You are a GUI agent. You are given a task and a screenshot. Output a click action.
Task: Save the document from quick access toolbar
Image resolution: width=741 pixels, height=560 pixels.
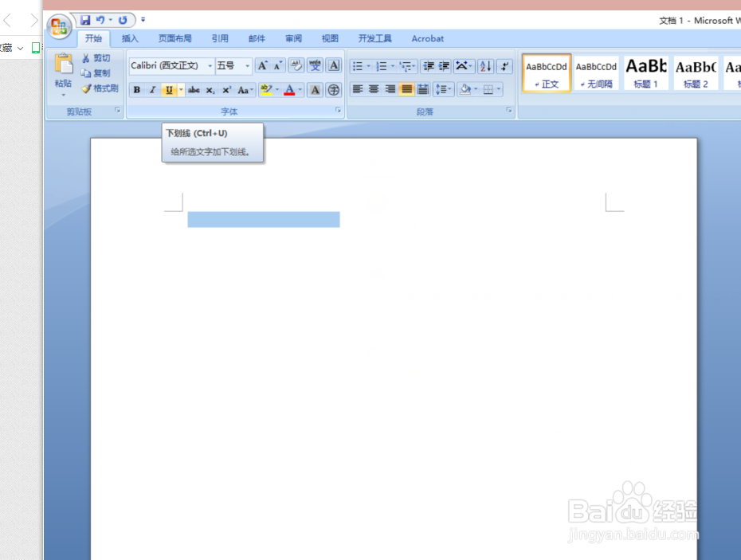[x=85, y=20]
